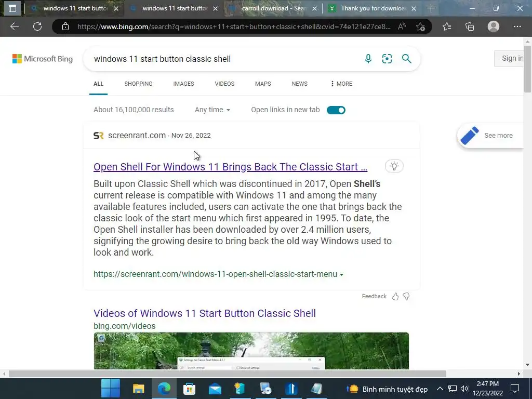Give thumbs up feedback
The height and width of the screenshot is (399, 532).
pyautogui.click(x=395, y=297)
